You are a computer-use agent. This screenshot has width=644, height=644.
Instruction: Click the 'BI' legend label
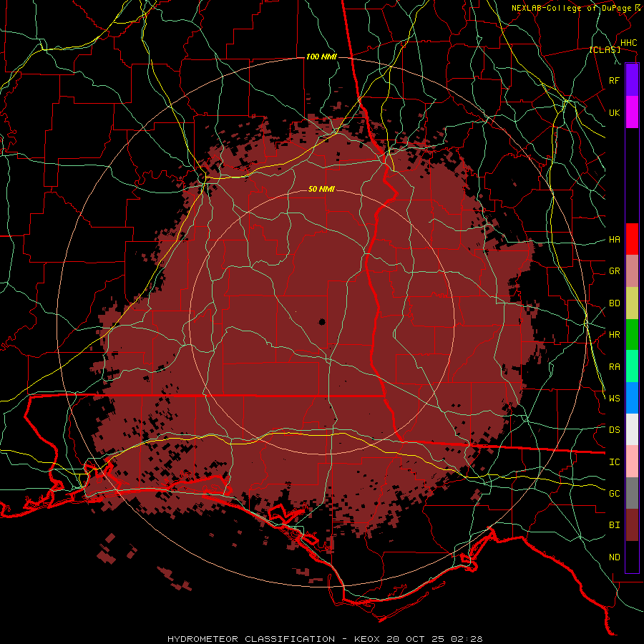click(x=614, y=525)
